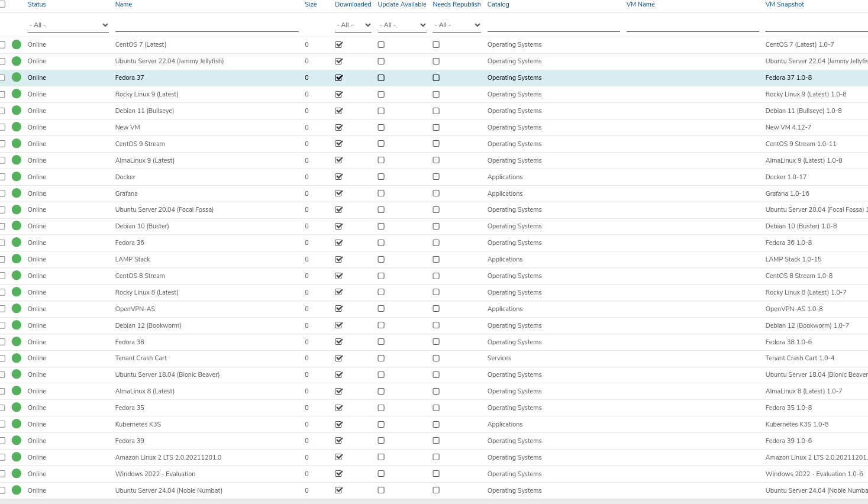The width and height of the screenshot is (868, 504).
Task: Click the 'Services' catalog cell
Action: click(499, 358)
